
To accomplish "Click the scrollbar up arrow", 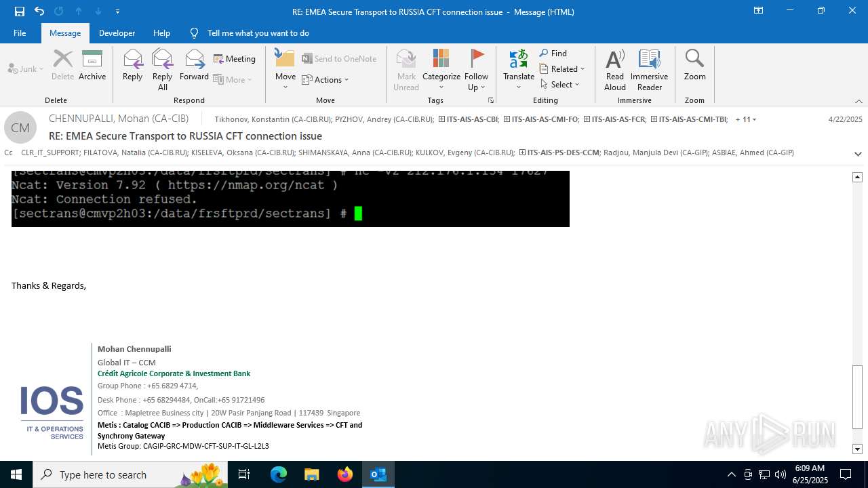I will point(858,177).
